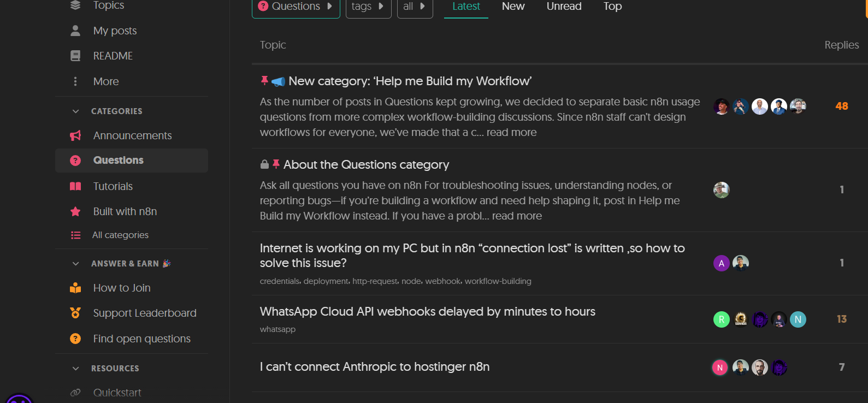Click the 'deployment' tag

tap(326, 281)
